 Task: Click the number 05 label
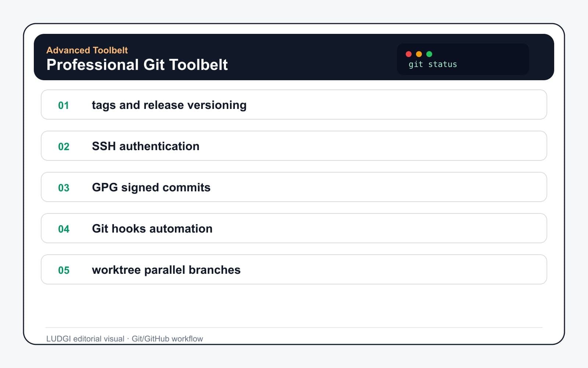coord(64,270)
